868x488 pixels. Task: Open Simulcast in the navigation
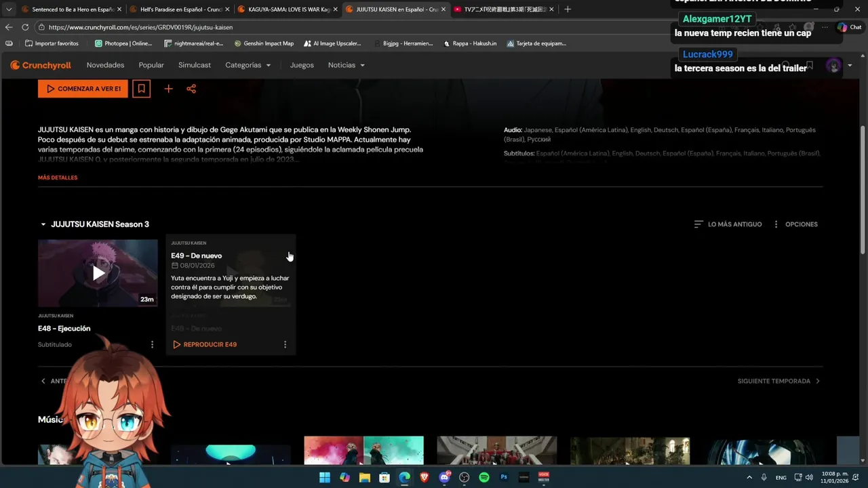click(x=195, y=65)
